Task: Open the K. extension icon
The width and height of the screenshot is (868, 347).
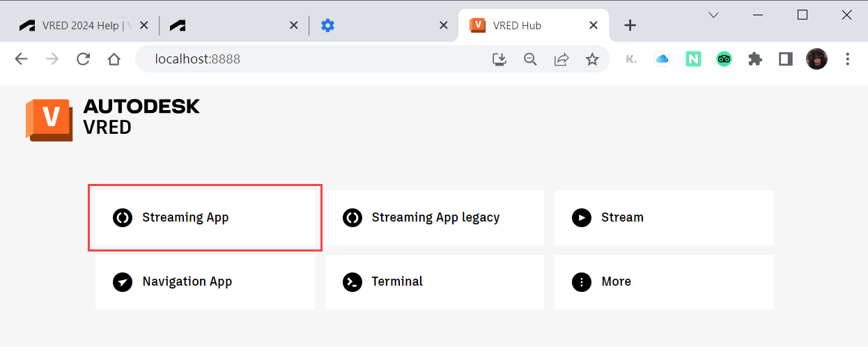Action: (x=631, y=59)
